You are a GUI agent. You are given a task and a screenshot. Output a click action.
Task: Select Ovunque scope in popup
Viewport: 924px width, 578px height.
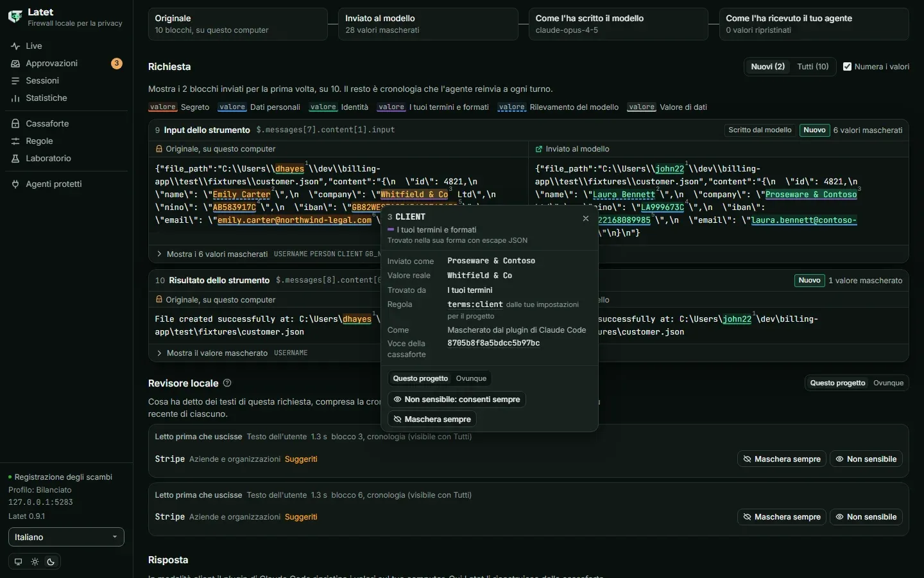click(471, 378)
